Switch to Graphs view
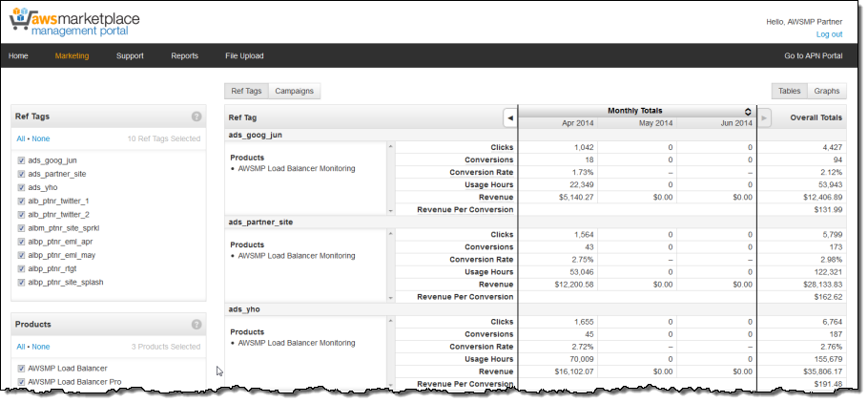 [x=826, y=92]
